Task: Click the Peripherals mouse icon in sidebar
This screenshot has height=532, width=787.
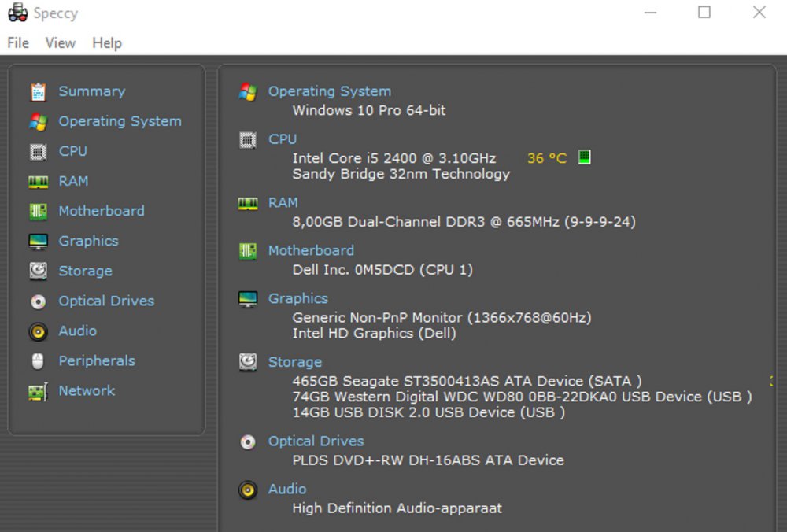Action: tap(38, 361)
